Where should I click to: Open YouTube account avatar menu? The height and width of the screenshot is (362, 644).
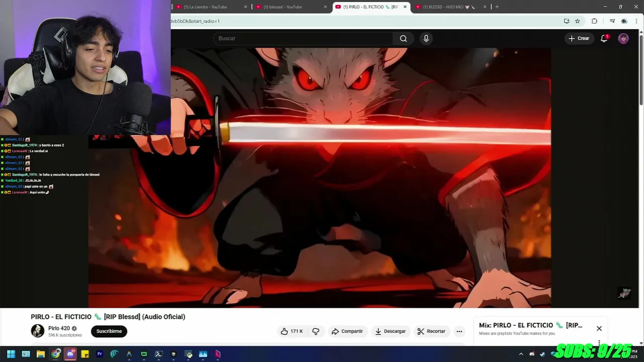click(623, 39)
